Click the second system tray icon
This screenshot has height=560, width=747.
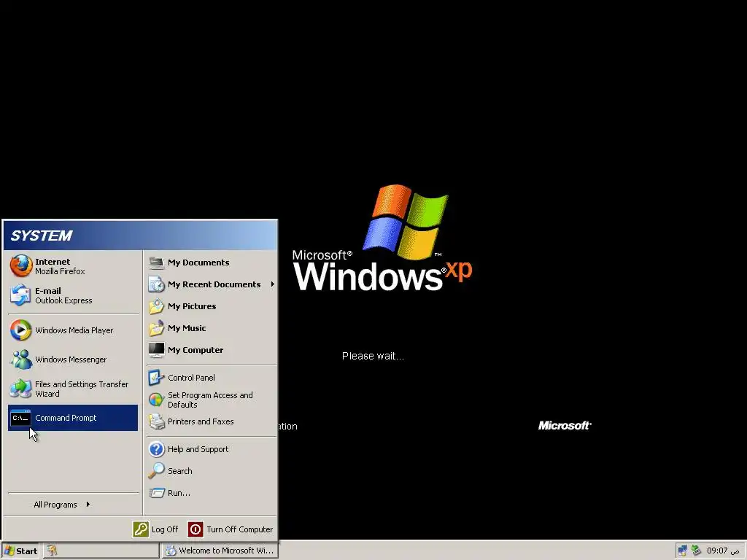[x=696, y=551]
